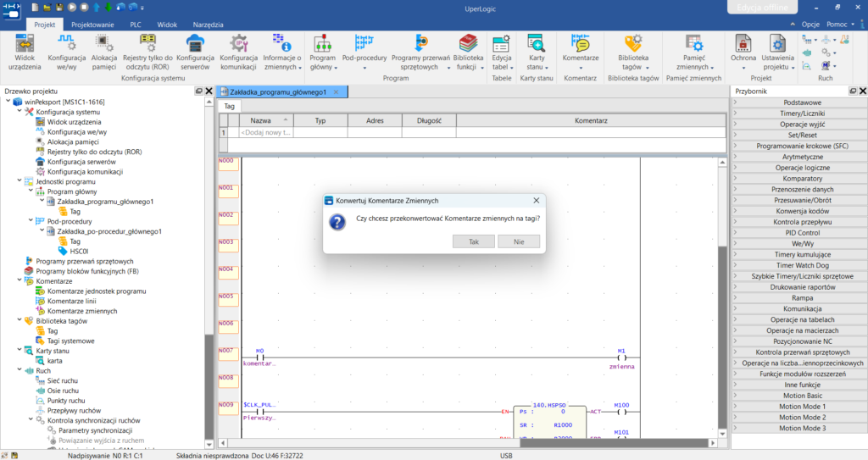This screenshot has height=460, width=868.
Task: Open the Pomoc dropdown
Action: pos(840,25)
